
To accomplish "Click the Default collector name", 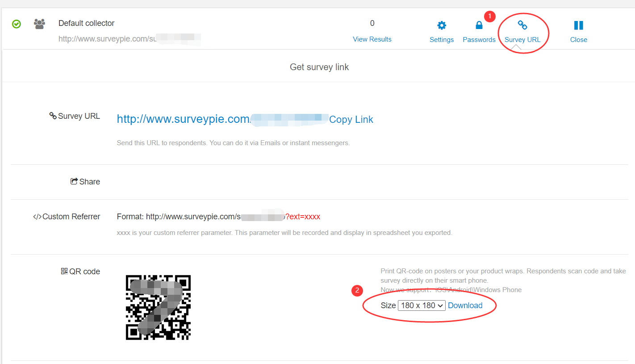I will click(86, 23).
